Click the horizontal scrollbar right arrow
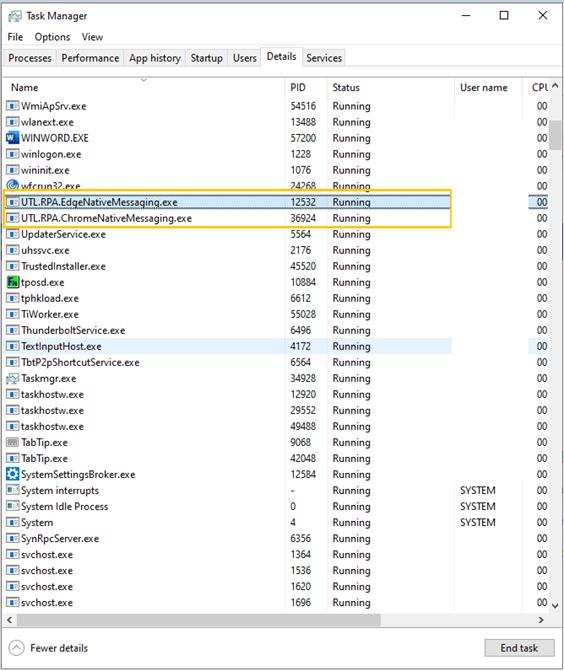Image resolution: width=564 pixels, height=671 pixels. point(541,620)
